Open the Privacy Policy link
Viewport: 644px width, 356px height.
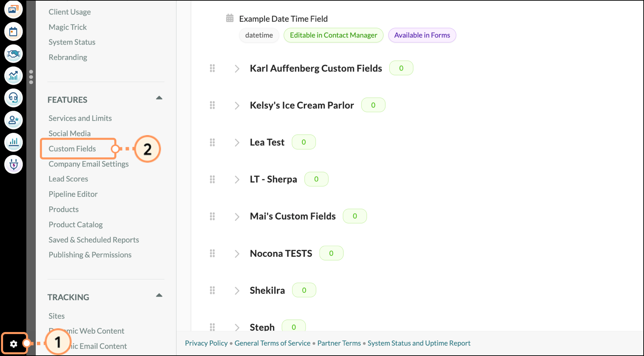(x=206, y=343)
